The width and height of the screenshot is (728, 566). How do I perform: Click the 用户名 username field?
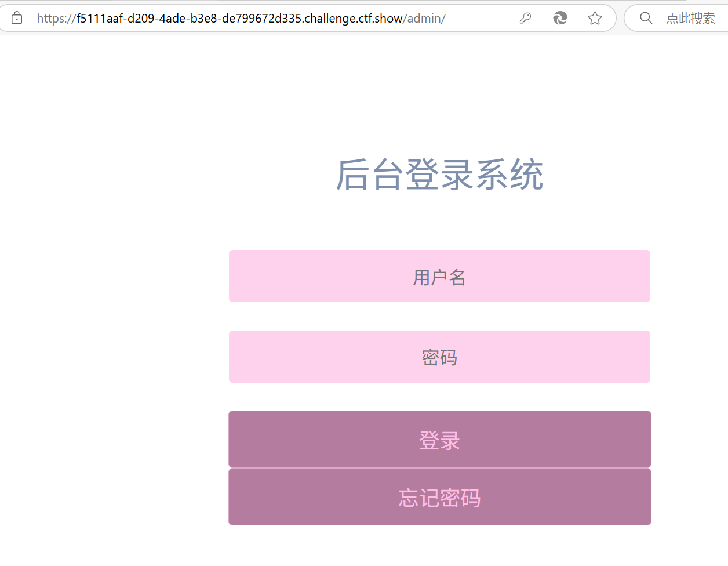coord(439,276)
